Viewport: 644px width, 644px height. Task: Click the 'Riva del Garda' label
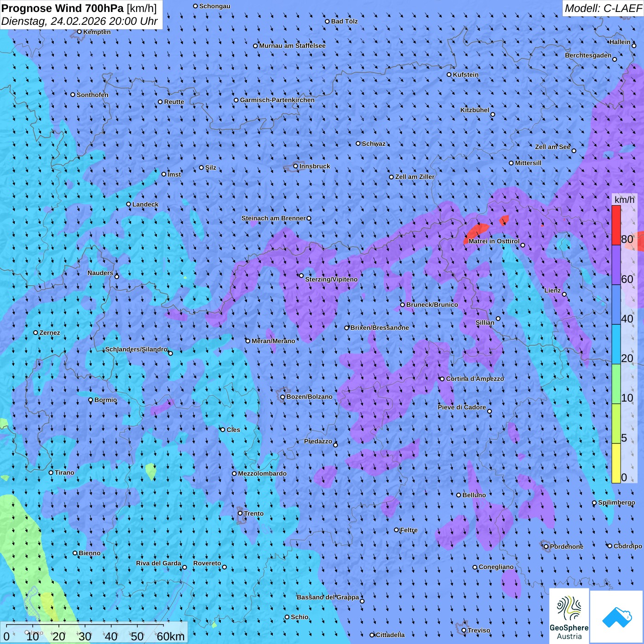[159, 563]
